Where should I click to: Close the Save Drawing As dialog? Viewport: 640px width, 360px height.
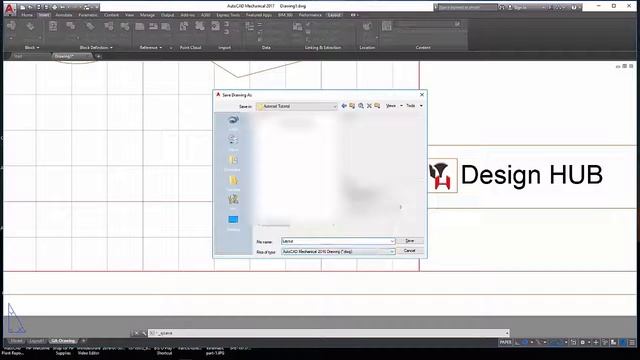pyautogui.click(x=422, y=95)
